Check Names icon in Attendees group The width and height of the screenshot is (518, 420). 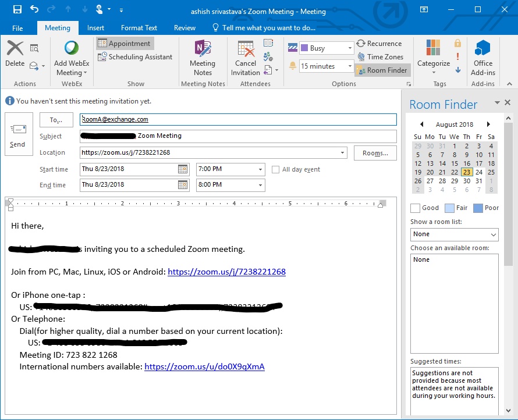click(268, 56)
